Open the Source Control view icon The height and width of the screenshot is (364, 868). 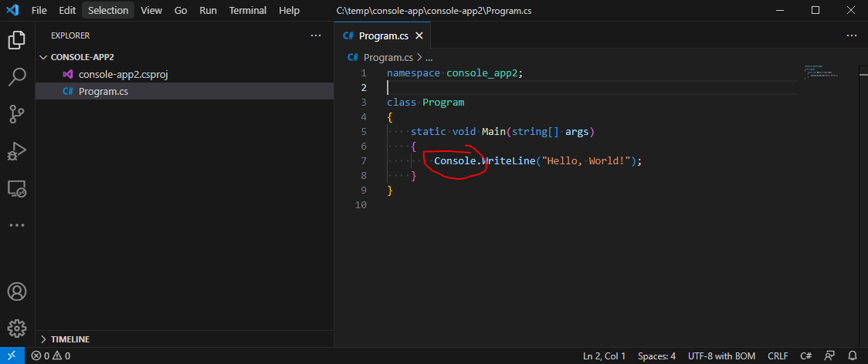point(17,114)
